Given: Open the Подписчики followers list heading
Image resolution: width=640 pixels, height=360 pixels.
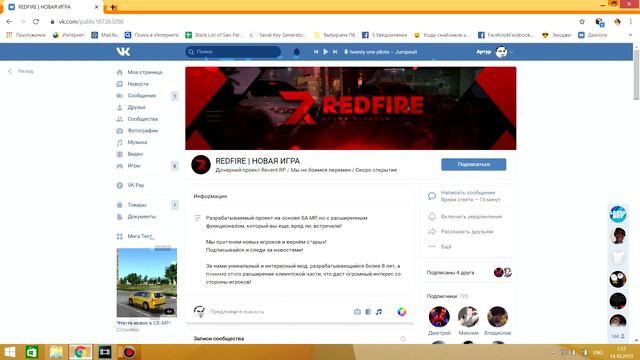Looking at the screenshot, I should (x=442, y=296).
